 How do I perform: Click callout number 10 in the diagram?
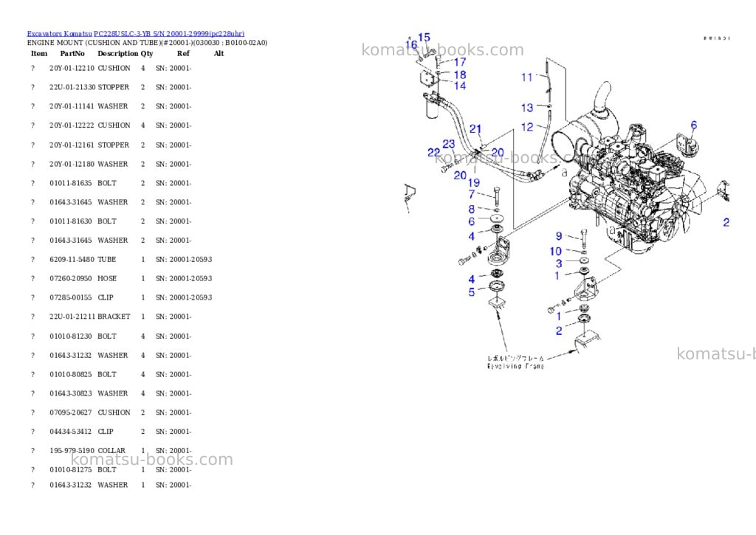555,251
